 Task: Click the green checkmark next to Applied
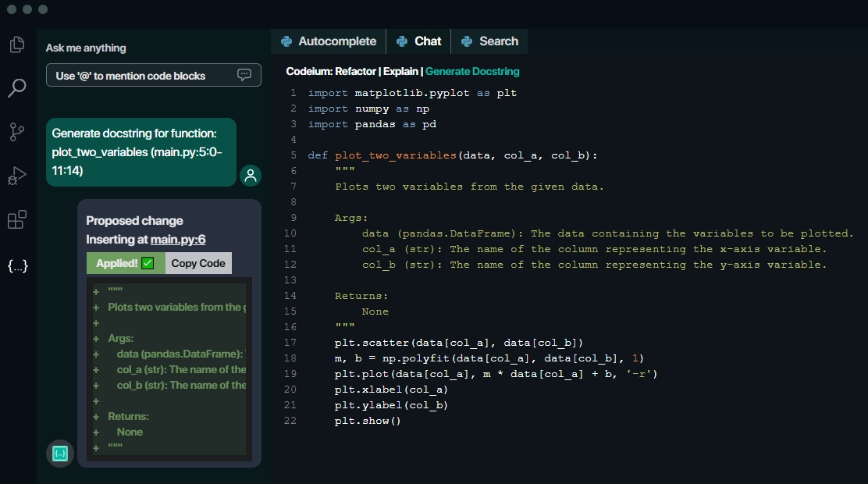tap(148, 263)
